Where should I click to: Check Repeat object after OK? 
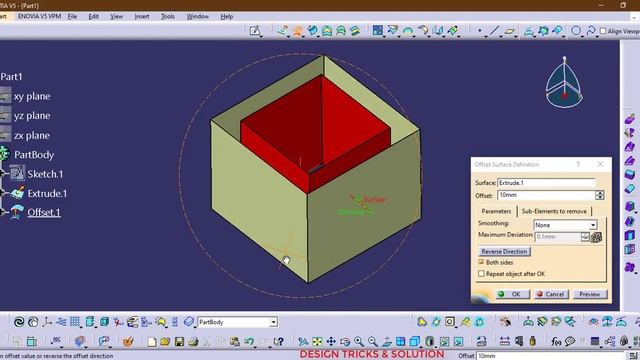(x=481, y=273)
